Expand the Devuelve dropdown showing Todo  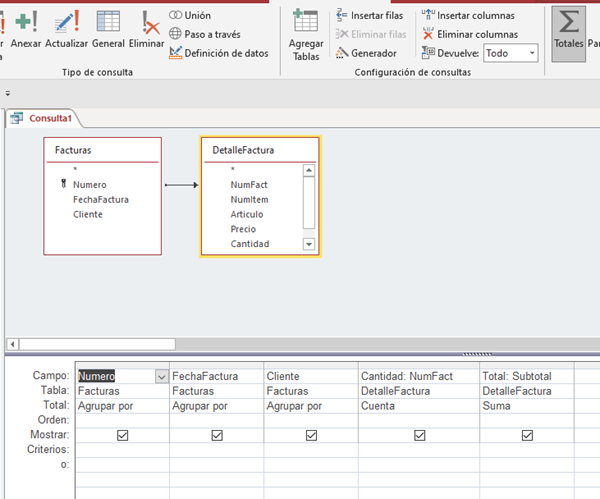coord(531,53)
